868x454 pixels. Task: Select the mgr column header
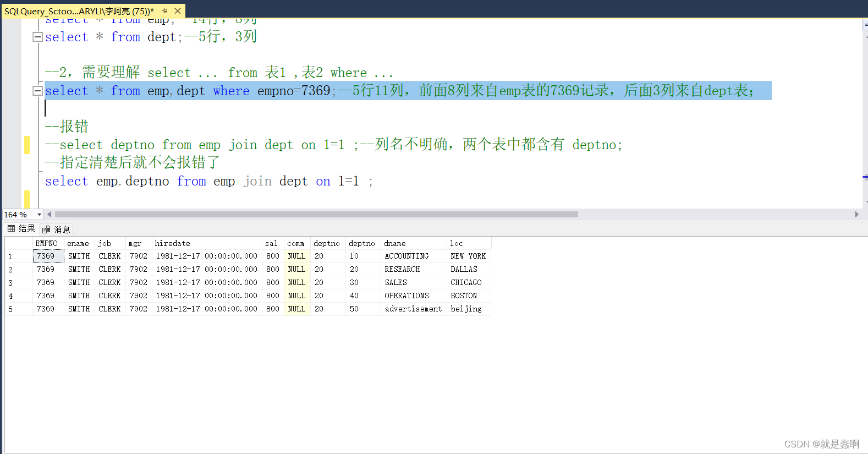(138, 243)
